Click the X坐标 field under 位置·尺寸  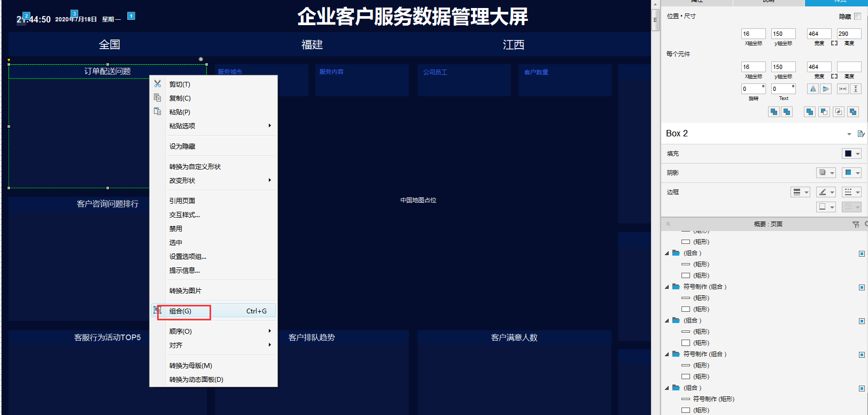(753, 34)
